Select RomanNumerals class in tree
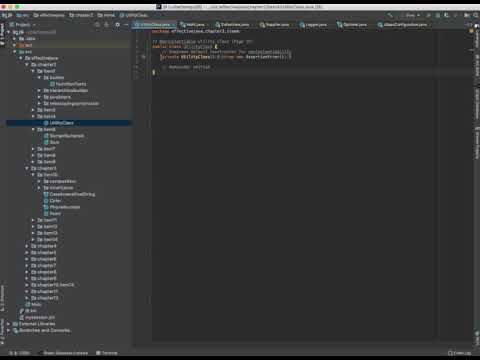The image size is (480, 360). point(64,136)
